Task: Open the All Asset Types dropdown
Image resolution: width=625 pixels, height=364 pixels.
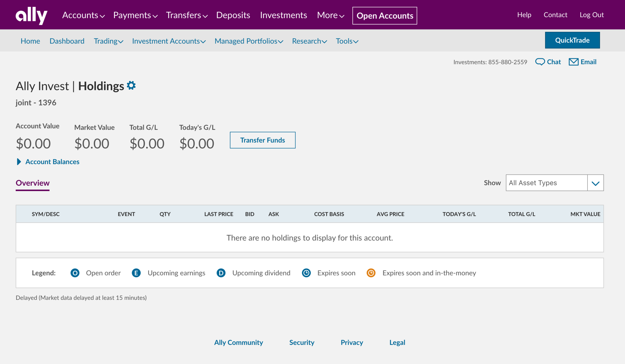Action: [554, 183]
